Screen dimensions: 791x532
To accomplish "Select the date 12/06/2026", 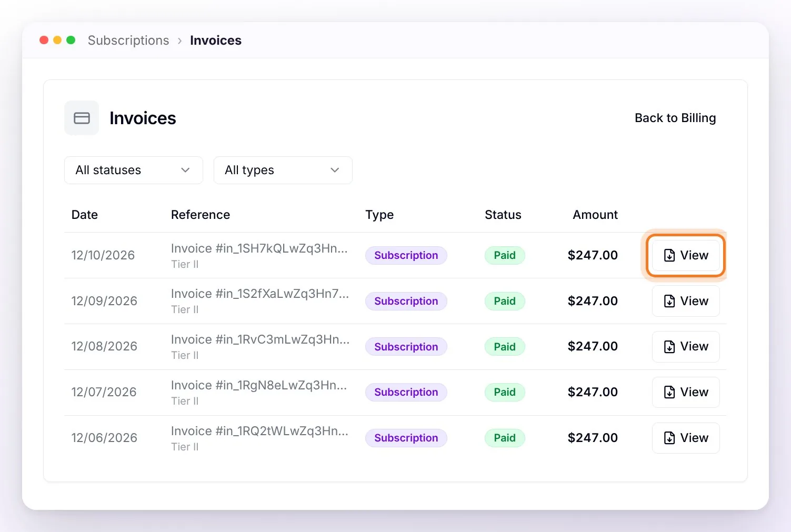I will [104, 438].
